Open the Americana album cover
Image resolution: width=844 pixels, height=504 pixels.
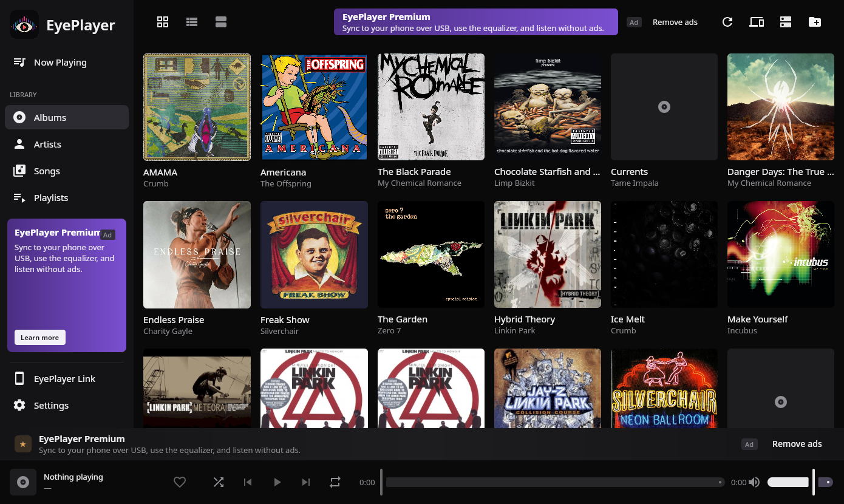click(x=314, y=107)
